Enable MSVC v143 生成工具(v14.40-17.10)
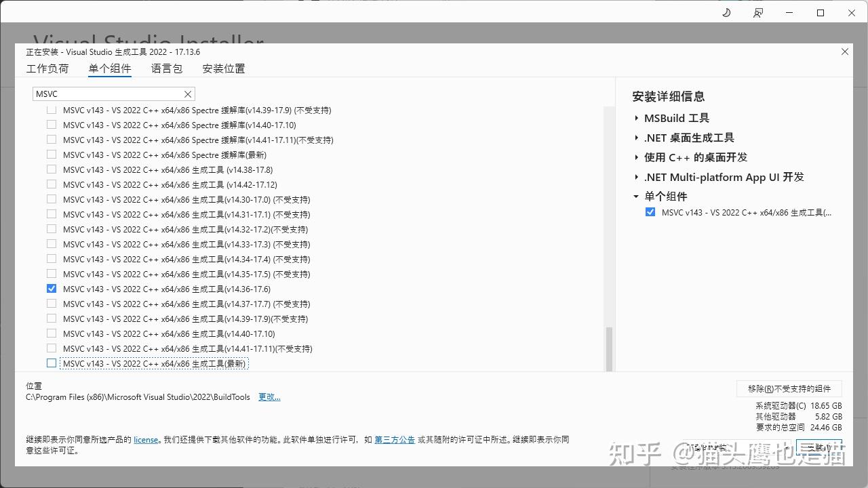Viewport: 868px width, 488px height. pyautogui.click(x=51, y=333)
